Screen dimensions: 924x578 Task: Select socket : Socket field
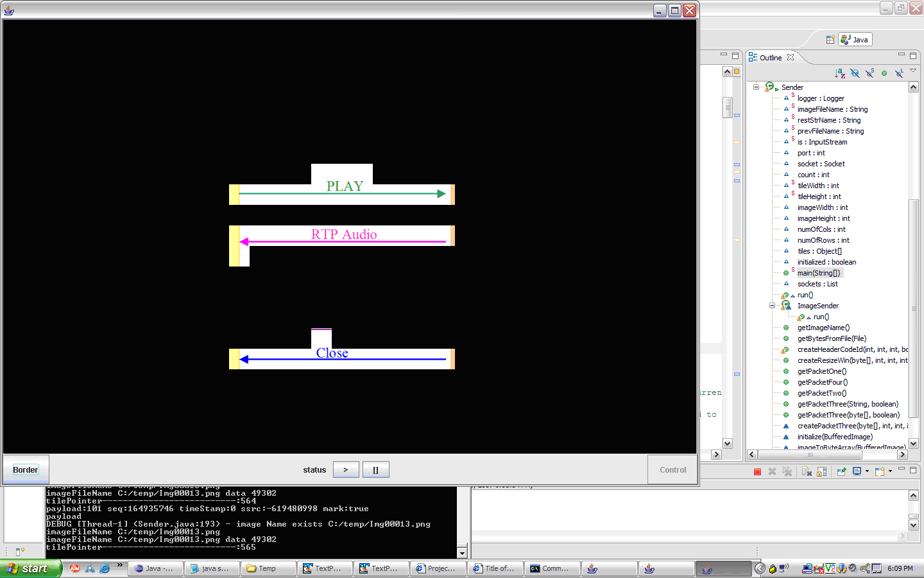(821, 164)
